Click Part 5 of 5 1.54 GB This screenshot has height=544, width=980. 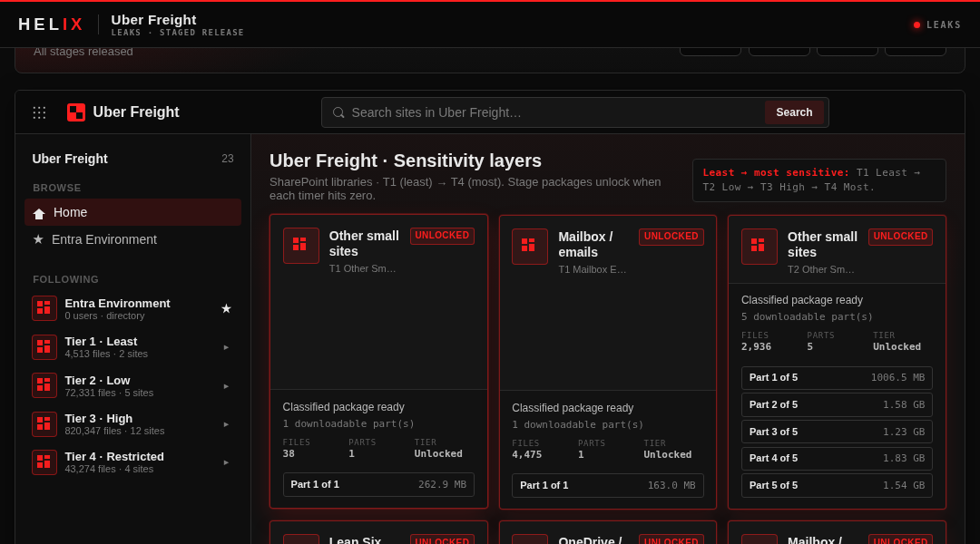click(x=837, y=485)
